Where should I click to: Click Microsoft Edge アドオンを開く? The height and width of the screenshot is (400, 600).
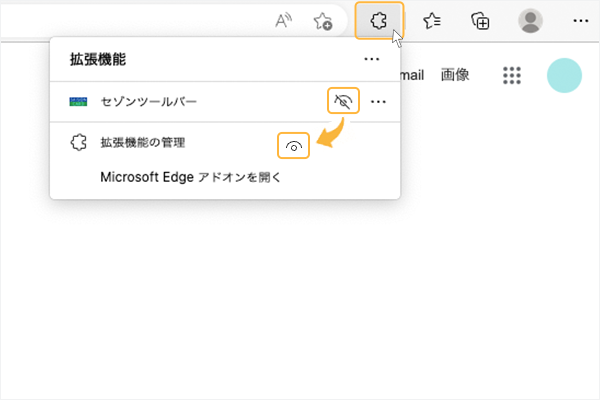click(x=191, y=177)
